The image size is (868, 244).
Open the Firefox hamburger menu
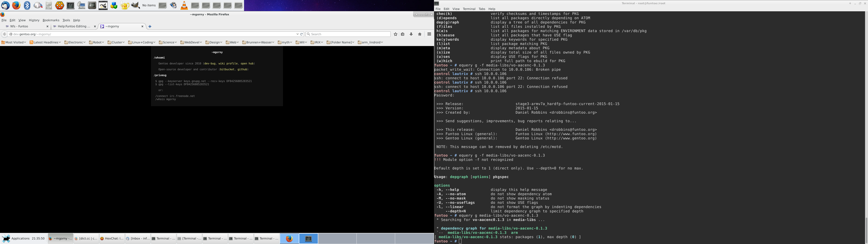429,34
